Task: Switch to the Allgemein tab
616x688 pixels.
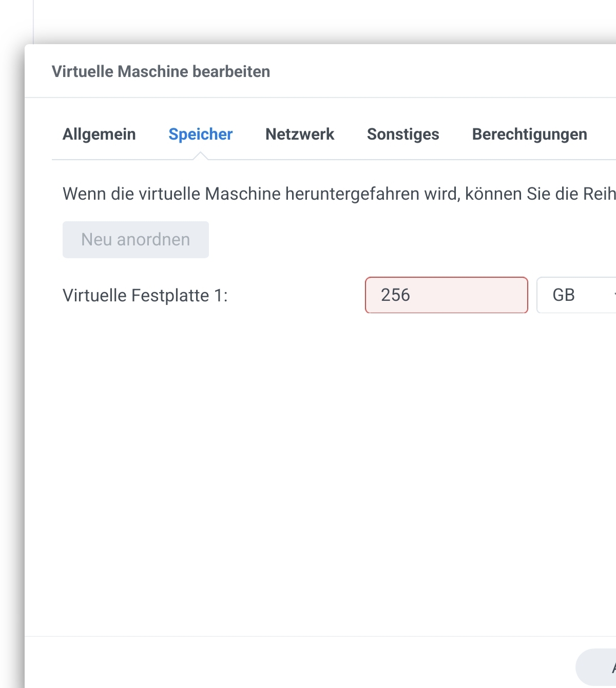Action: click(99, 135)
